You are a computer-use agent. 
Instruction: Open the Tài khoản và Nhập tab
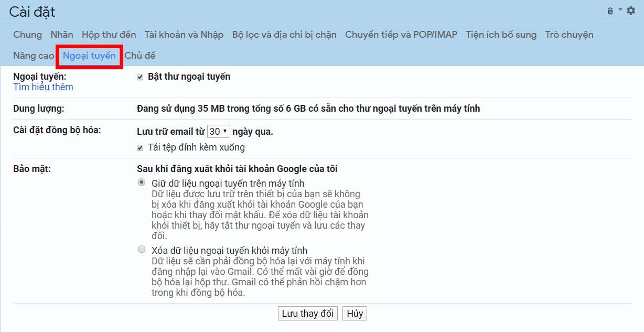pos(184,35)
